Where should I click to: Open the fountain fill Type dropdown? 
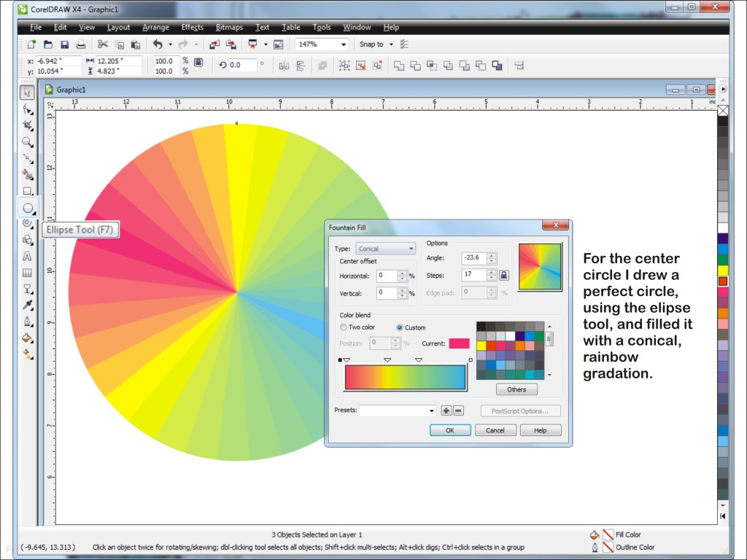(385, 249)
